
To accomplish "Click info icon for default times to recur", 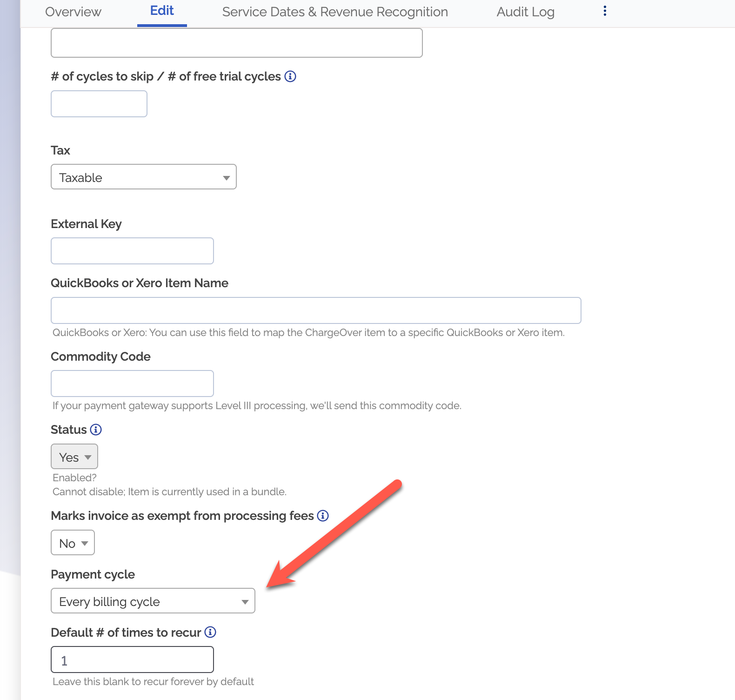I will 210,632.
